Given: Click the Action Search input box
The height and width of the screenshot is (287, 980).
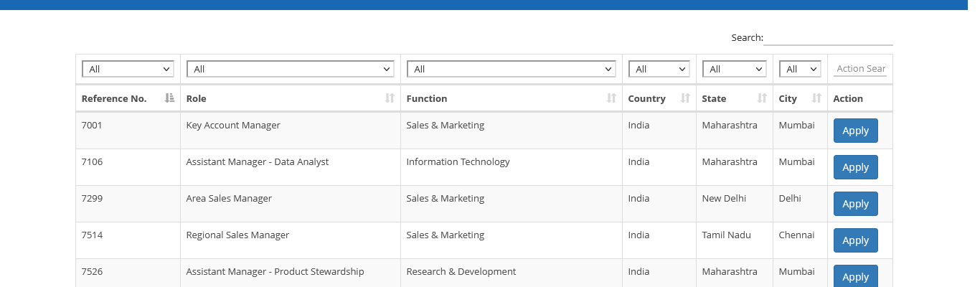Looking at the screenshot, I should click(x=860, y=69).
